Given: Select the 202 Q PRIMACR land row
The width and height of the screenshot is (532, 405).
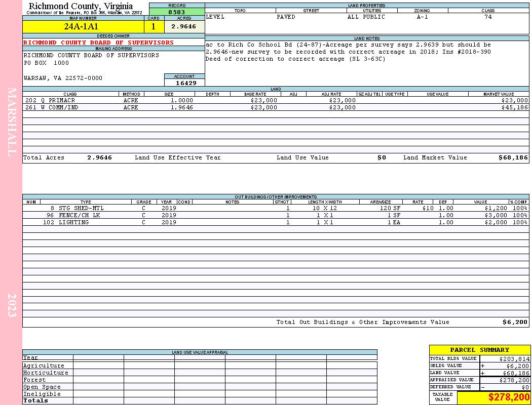Looking at the screenshot, I should click(x=276, y=100).
